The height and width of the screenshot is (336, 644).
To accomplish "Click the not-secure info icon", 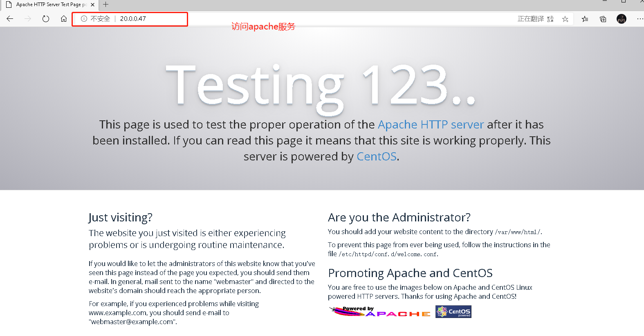I will pyautogui.click(x=84, y=19).
